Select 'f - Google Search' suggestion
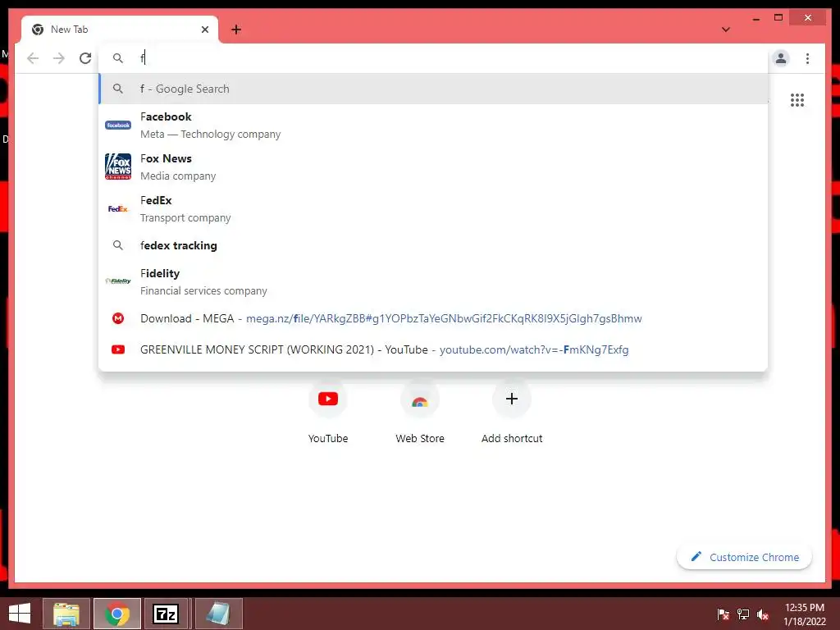Screen dimensions: 840x630 pyautogui.click(x=433, y=89)
